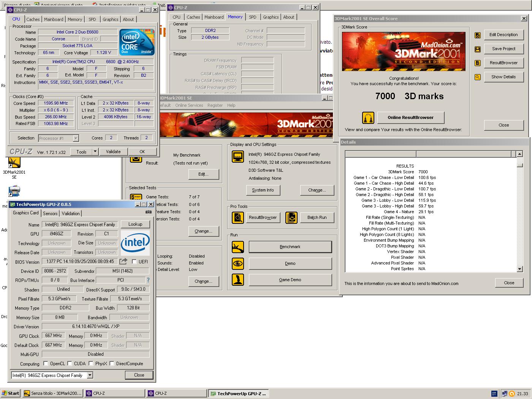Toggle the OpenCL checkbox
532x399 pixels.
46,363
